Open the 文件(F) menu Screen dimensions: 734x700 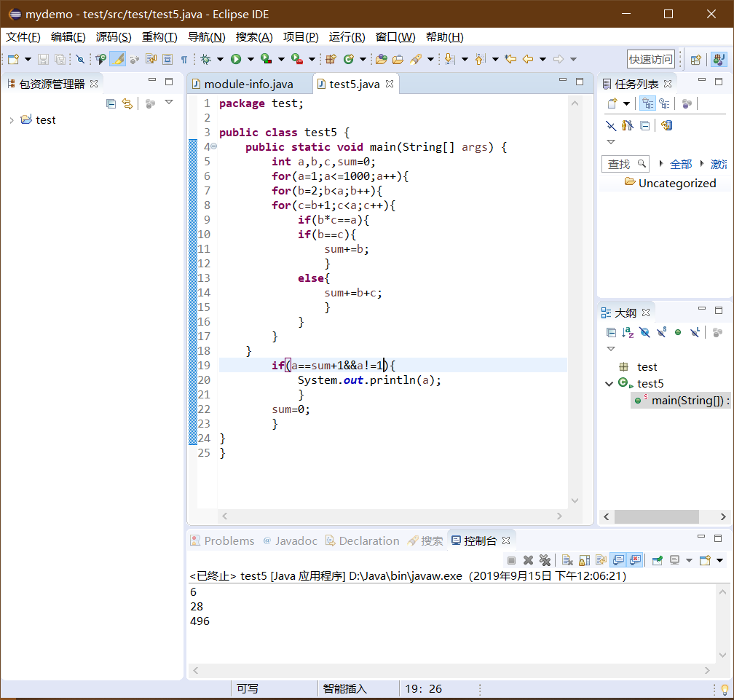click(x=23, y=37)
